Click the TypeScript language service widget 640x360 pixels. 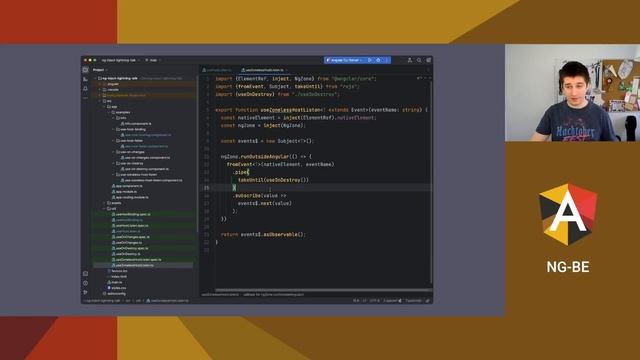point(413,301)
